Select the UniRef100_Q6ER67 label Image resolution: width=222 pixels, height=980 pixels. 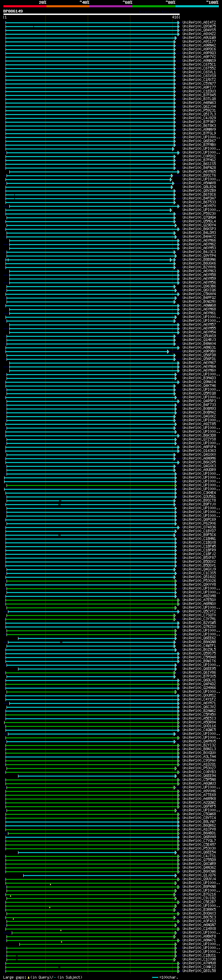tap(199, 141)
